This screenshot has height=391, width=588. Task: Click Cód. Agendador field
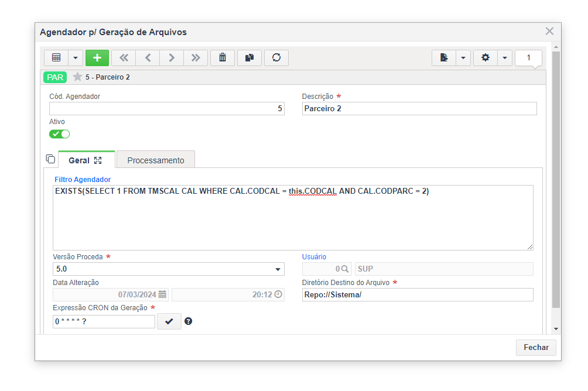pyautogui.click(x=167, y=109)
